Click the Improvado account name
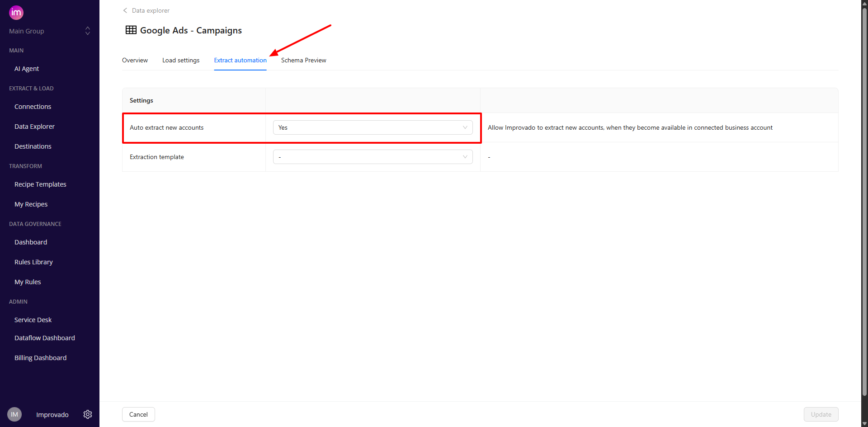Image resolution: width=868 pixels, height=427 pixels. click(x=52, y=415)
